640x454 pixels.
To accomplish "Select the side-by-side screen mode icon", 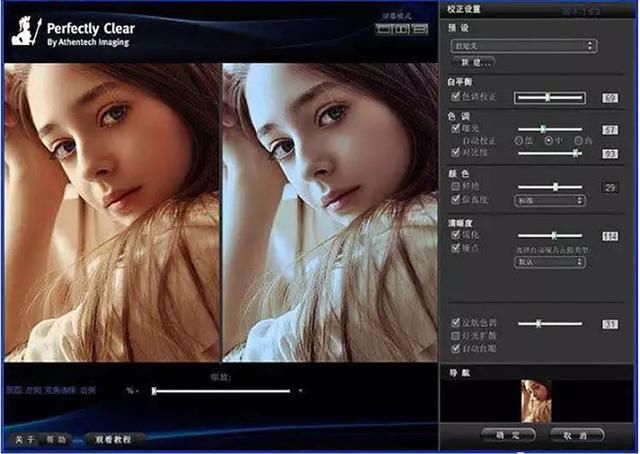I will (401, 29).
